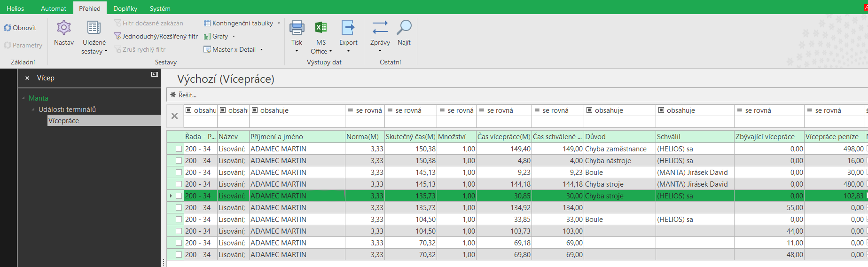This screenshot has width=868, height=267.
Task: Click the Obnovit refresh icon
Action: (8, 28)
